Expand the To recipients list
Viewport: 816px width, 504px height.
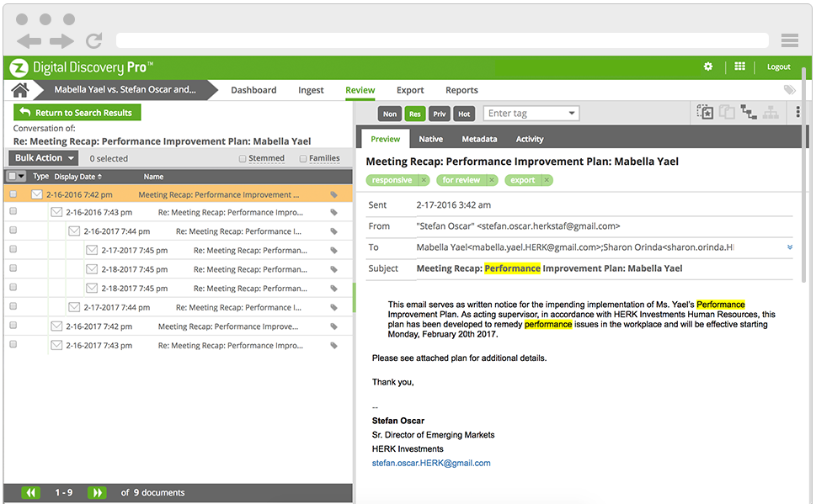(789, 247)
